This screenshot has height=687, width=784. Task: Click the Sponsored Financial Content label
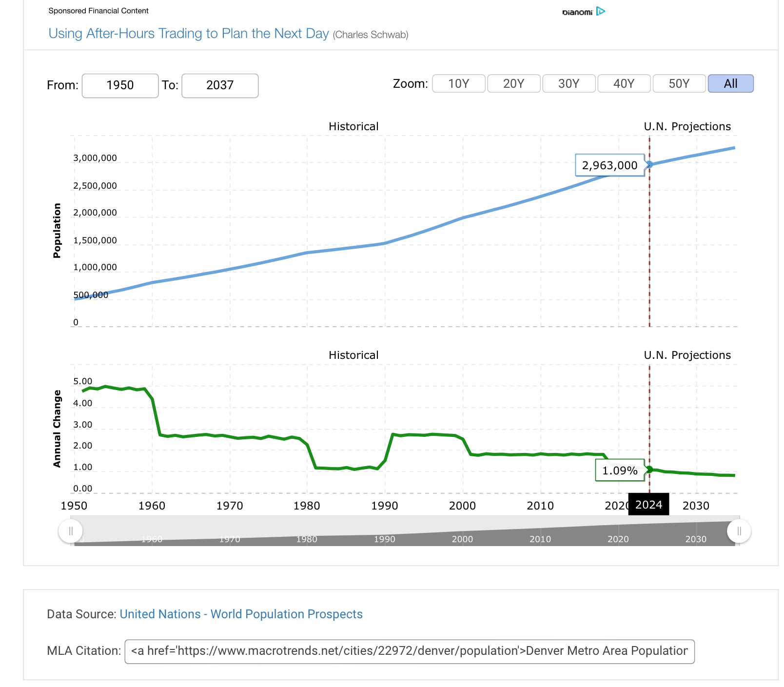tap(98, 11)
